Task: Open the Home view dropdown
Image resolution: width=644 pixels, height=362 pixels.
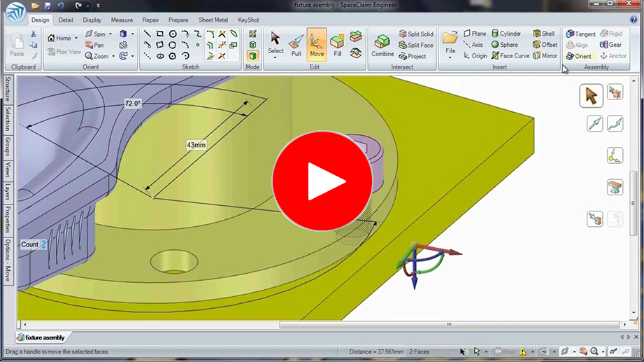Action: [x=76, y=38]
